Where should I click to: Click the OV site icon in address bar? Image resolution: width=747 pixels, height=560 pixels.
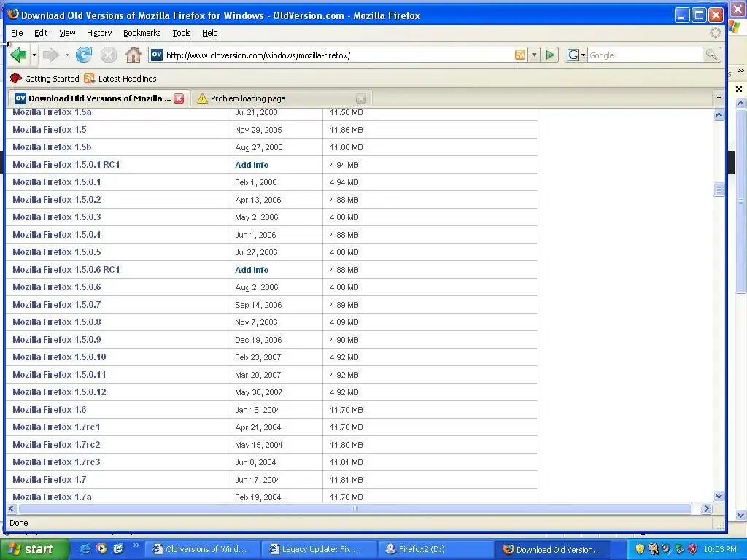click(157, 55)
